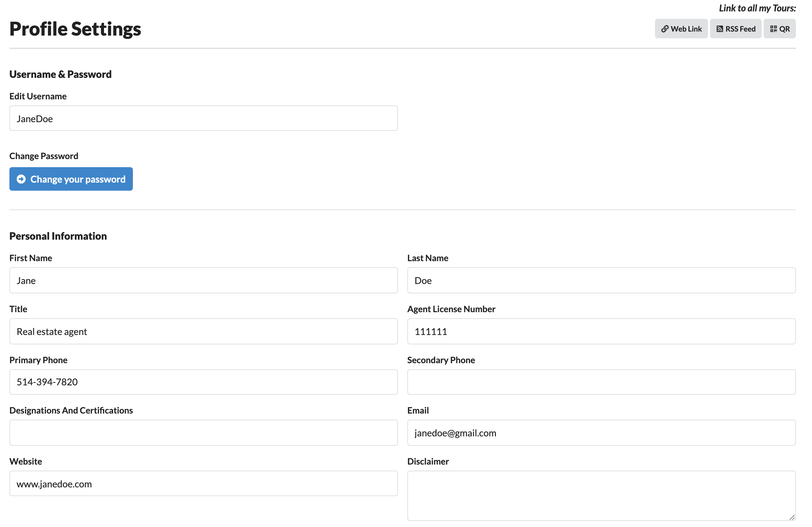The image size is (812, 527).
Task: Click the QR code icon
Action: [773, 29]
